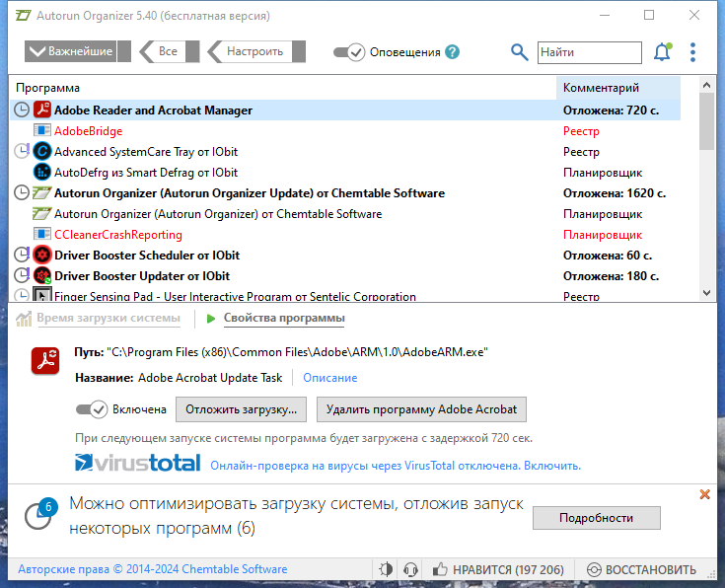Image resolution: width=725 pixels, height=588 pixels.
Task: Click the large Adobe icon in properties panel
Action: [x=45, y=360]
